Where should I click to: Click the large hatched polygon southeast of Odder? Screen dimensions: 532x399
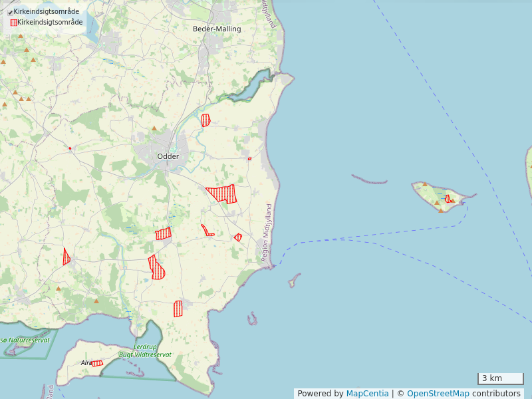point(223,194)
